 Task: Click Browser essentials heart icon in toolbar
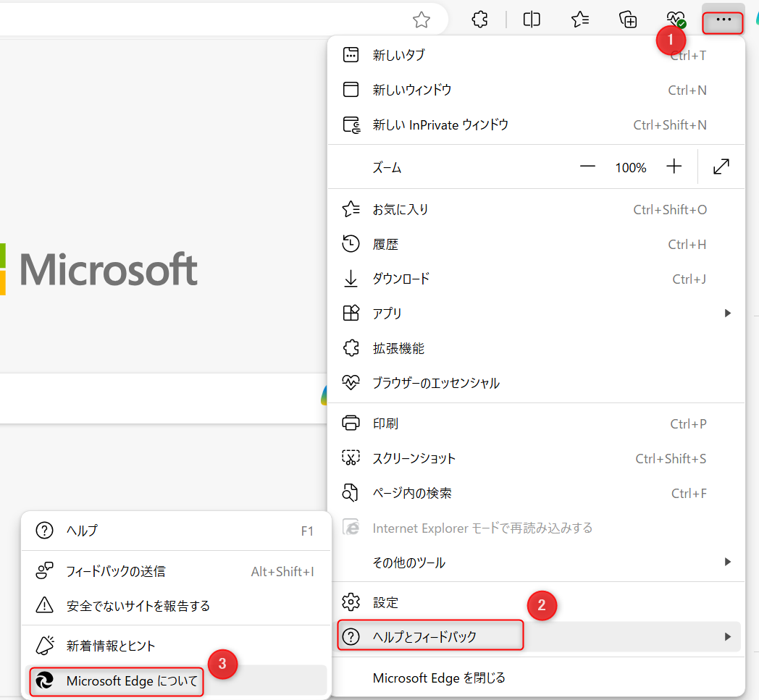(x=676, y=20)
